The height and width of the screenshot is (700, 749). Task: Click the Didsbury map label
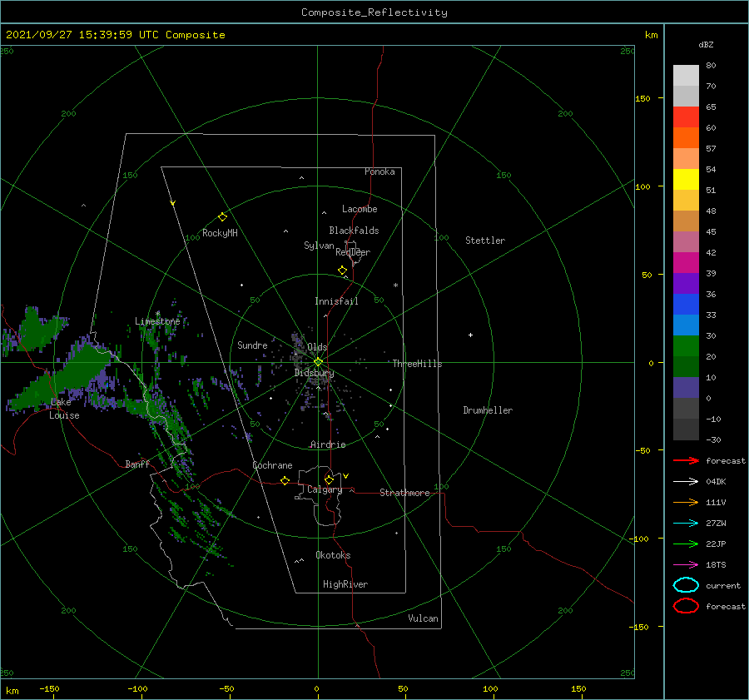(315, 373)
